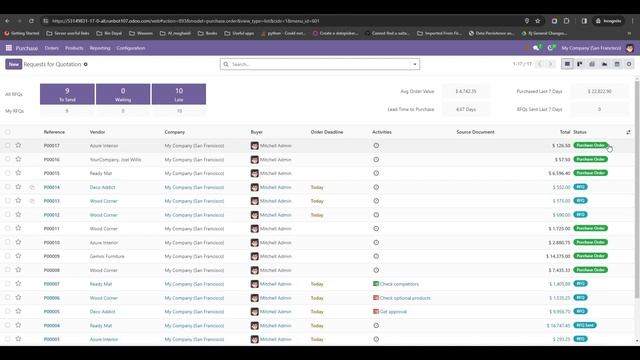The width and height of the screenshot is (640, 360).
Task: Click the activity clock icon for P00017
Action: click(x=376, y=146)
